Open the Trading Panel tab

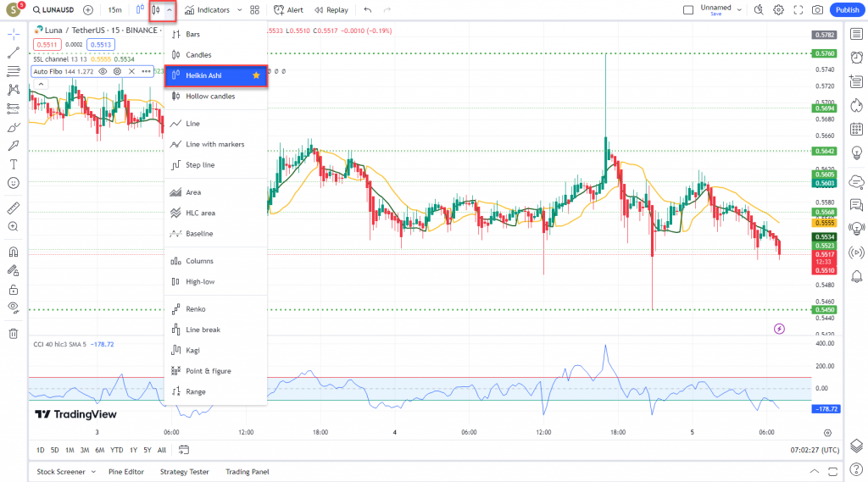(x=248, y=472)
